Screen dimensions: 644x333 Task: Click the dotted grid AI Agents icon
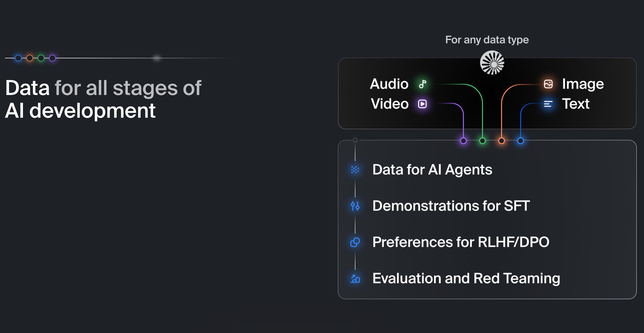tap(355, 170)
